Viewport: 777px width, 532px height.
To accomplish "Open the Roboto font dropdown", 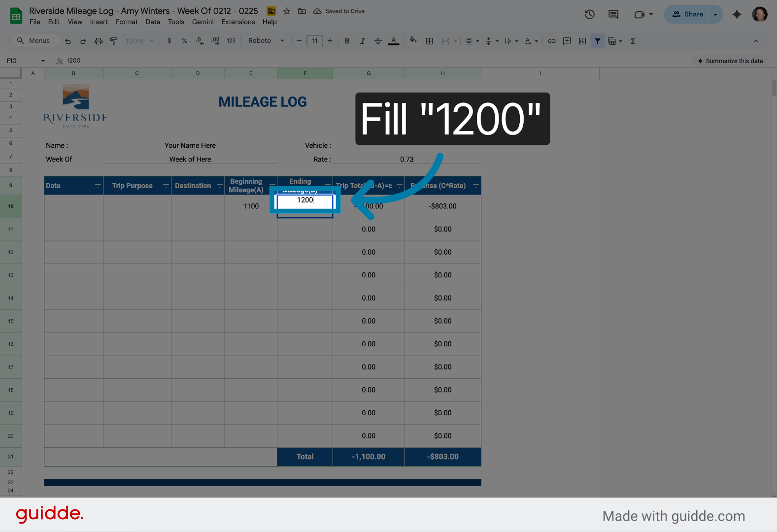I will pos(266,41).
